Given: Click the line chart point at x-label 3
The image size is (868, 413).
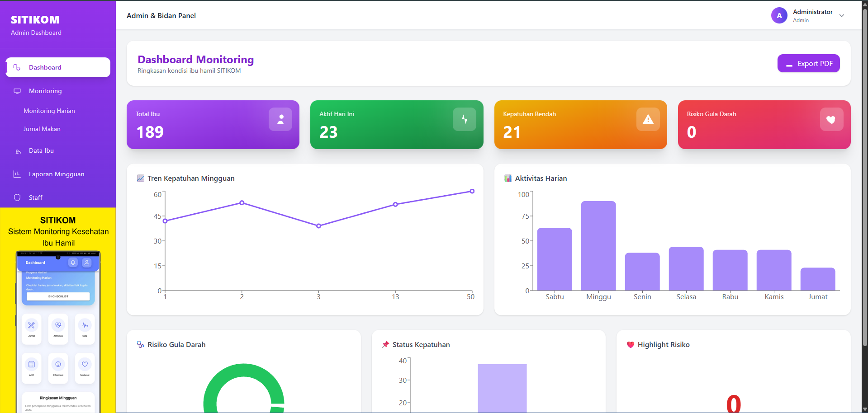Looking at the screenshot, I should [319, 226].
